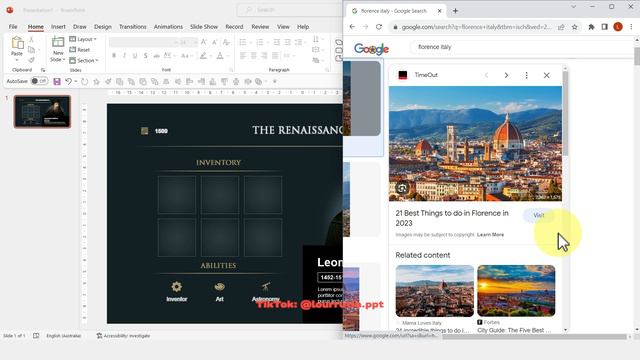Click the New Slide icon

[x=58, y=42]
